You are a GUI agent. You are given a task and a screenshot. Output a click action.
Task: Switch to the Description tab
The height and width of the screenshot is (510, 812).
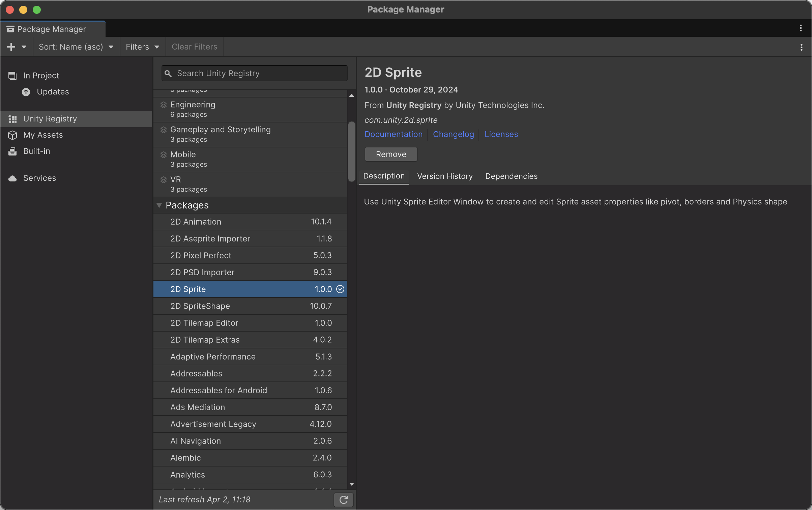point(384,176)
